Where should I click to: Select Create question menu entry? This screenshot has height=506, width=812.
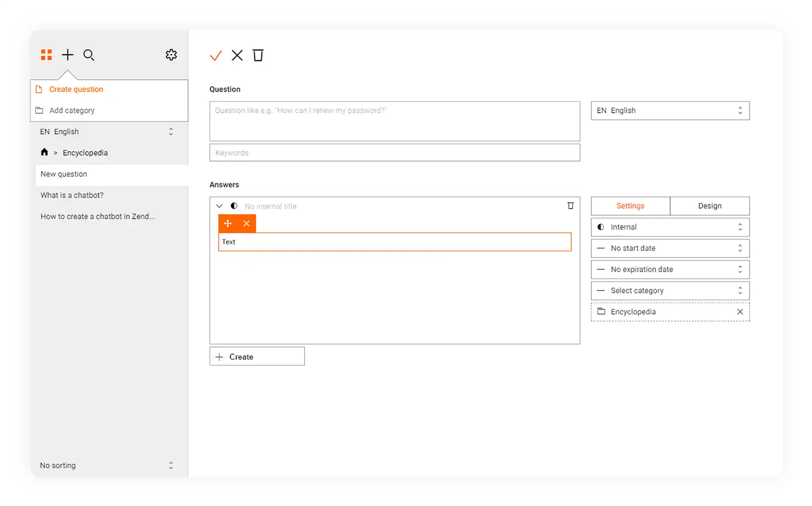(x=109, y=90)
